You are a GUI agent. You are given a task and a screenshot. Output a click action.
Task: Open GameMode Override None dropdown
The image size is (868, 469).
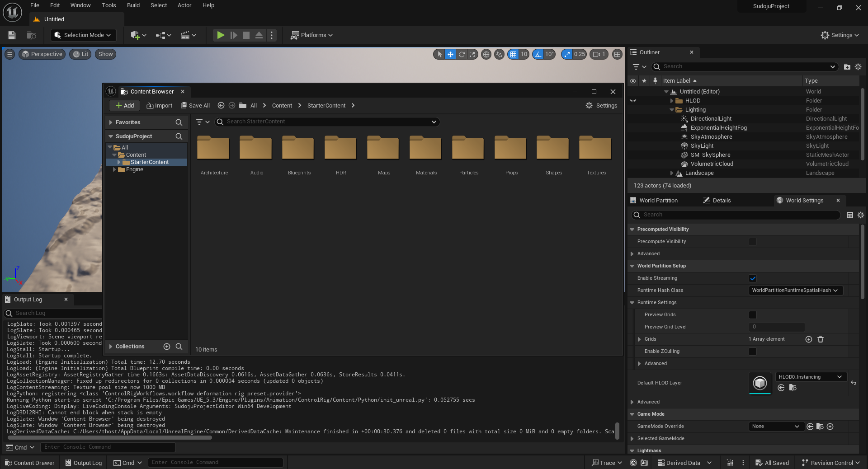click(776, 427)
